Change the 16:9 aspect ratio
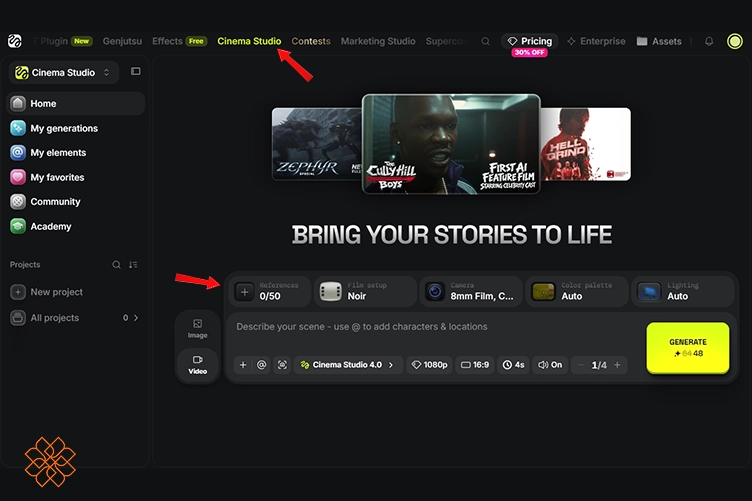 point(475,365)
